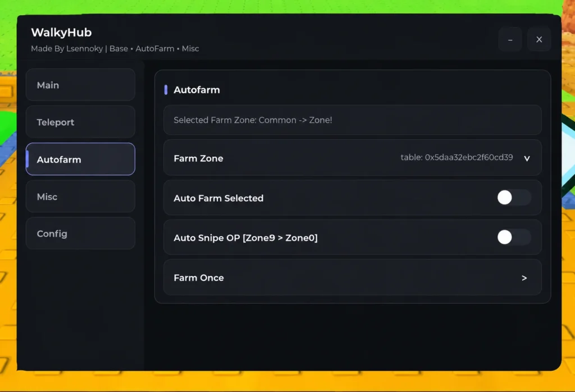This screenshot has height=392, width=575.
Task: Click the Selected Farm Zone info field
Action: point(353,120)
